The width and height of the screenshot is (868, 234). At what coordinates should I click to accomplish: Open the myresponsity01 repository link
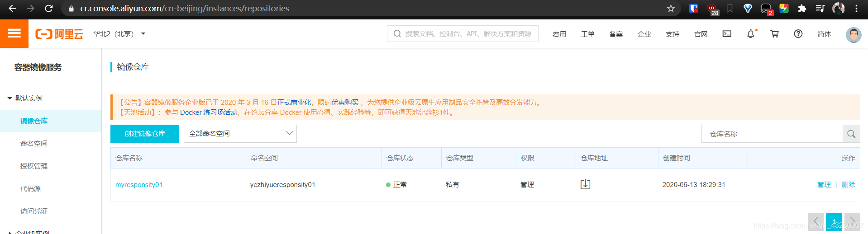139,184
